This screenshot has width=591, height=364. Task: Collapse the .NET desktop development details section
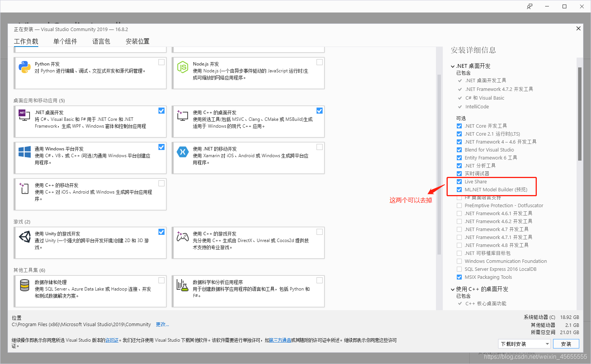pyautogui.click(x=453, y=66)
